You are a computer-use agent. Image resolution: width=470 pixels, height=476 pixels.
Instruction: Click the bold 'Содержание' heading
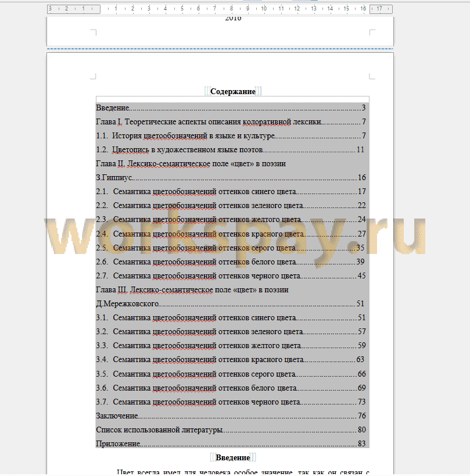click(x=233, y=91)
